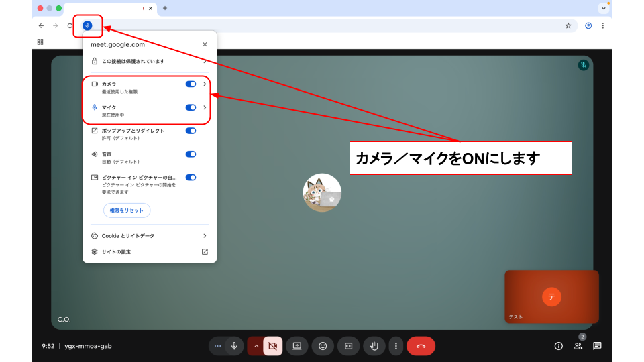Open the emoji reactions button
The width and height of the screenshot is (644, 362).
323,346
